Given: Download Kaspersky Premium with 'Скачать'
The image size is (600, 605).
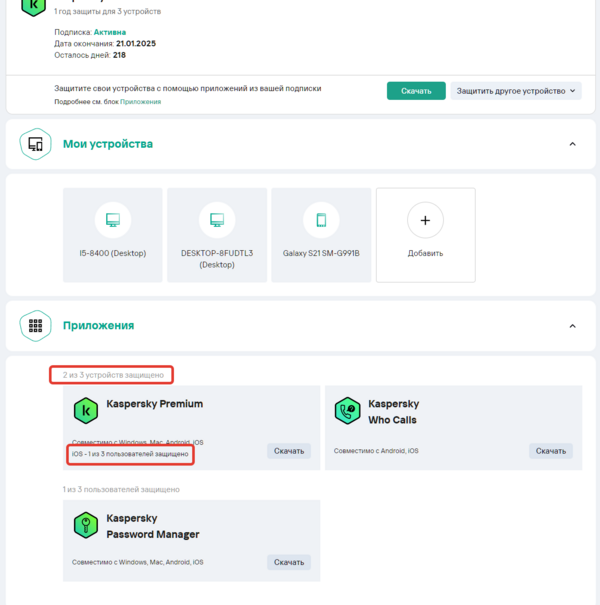Looking at the screenshot, I should [x=289, y=451].
